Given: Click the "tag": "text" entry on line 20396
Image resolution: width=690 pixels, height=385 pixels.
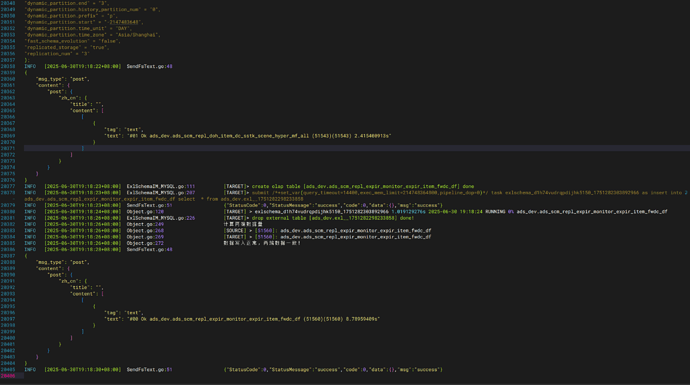Looking at the screenshot, I should (124, 313).
